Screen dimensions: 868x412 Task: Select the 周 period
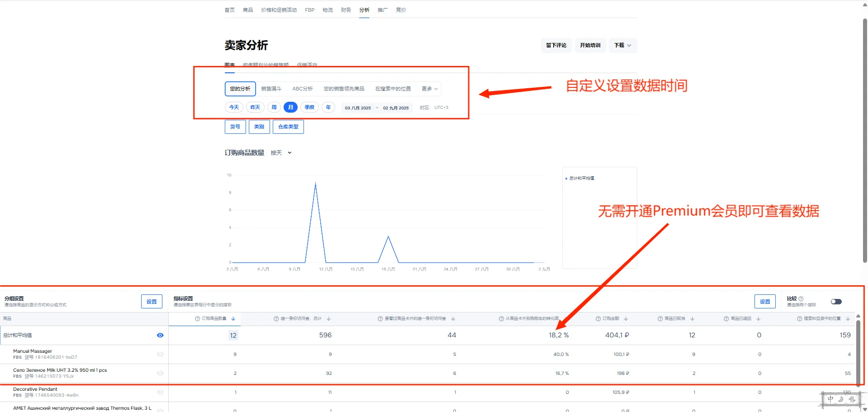point(274,108)
